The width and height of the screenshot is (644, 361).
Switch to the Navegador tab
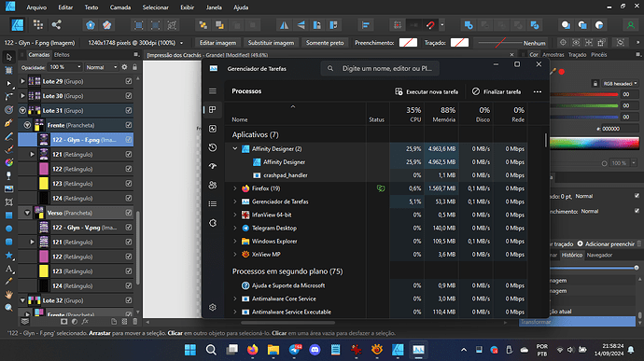pyautogui.click(x=599, y=255)
